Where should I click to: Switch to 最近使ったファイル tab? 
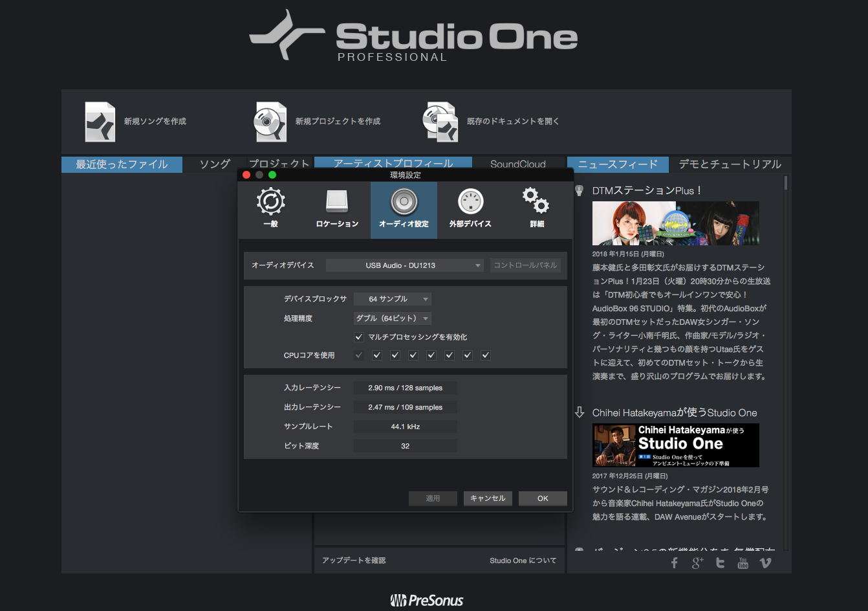point(122,164)
